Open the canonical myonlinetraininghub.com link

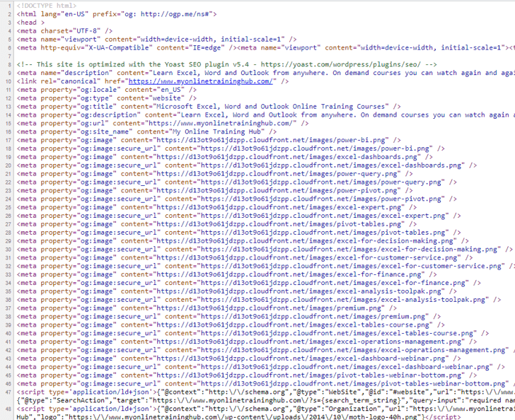coord(200,81)
